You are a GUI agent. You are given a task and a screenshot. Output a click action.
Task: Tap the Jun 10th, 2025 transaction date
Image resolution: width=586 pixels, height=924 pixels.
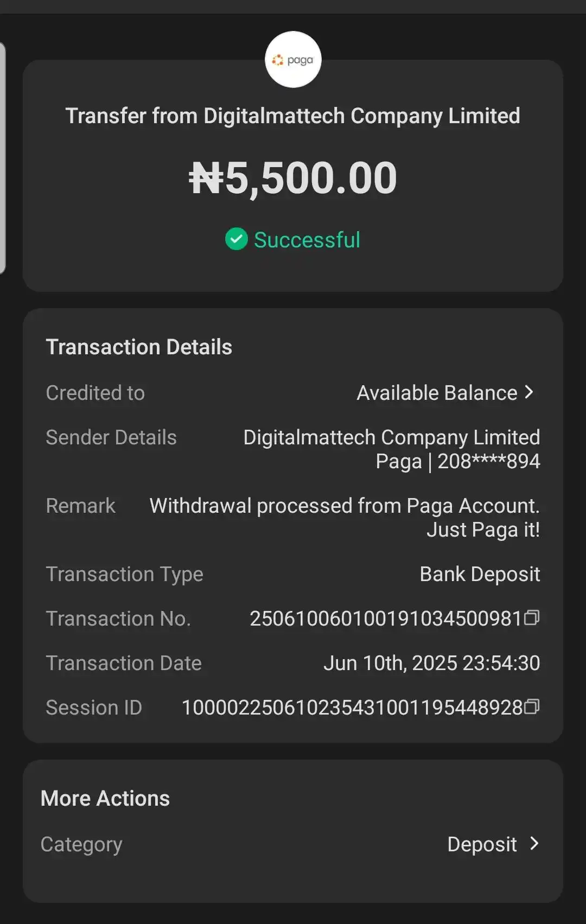click(431, 663)
